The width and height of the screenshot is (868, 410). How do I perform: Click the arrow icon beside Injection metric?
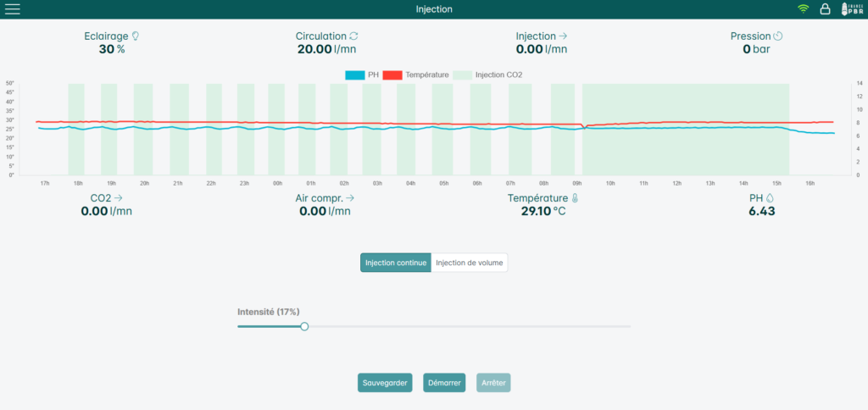click(x=563, y=36)
